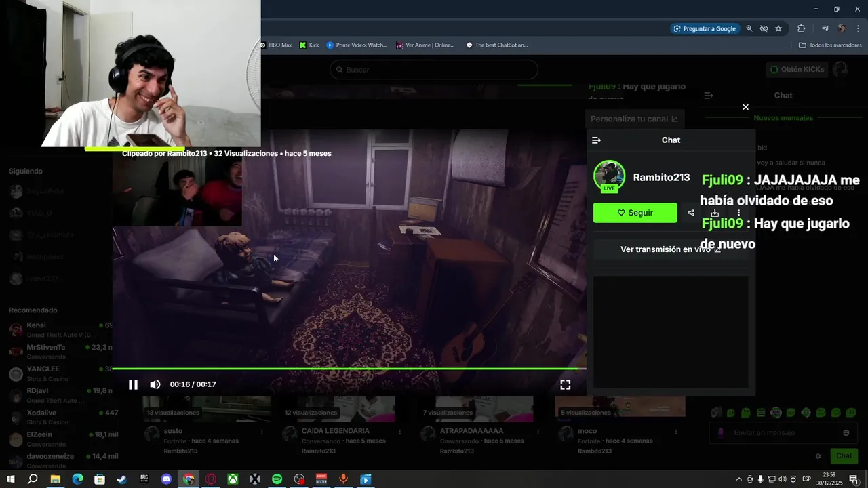Open emoji picker in chat input
This screenshot has width=868, height=488.
click(x=846, y=432)
